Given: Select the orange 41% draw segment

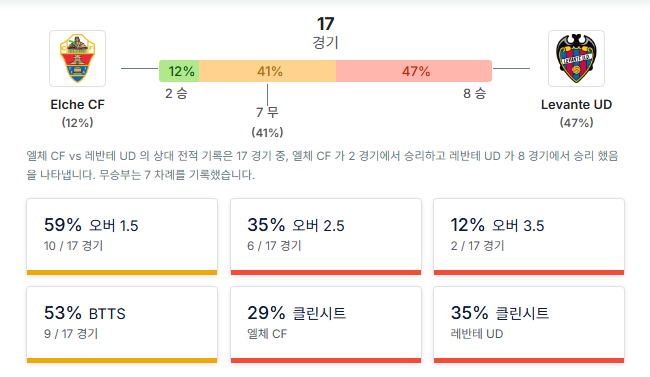Looking at the screenshot, I should point(268,71).
